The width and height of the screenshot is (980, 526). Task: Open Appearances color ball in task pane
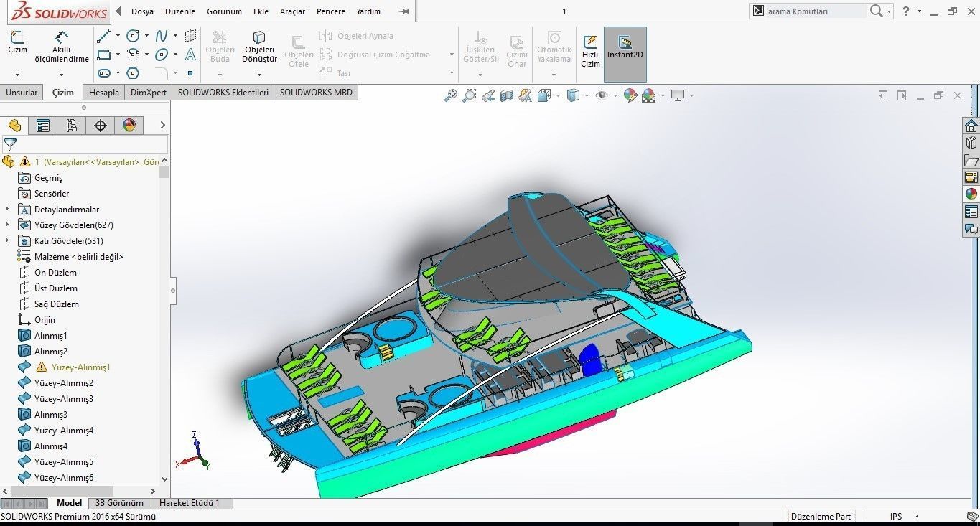coord(971,194)
